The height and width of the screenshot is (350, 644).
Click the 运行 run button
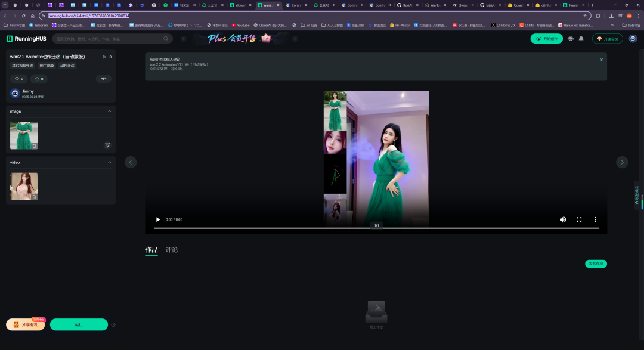point(79,324)
